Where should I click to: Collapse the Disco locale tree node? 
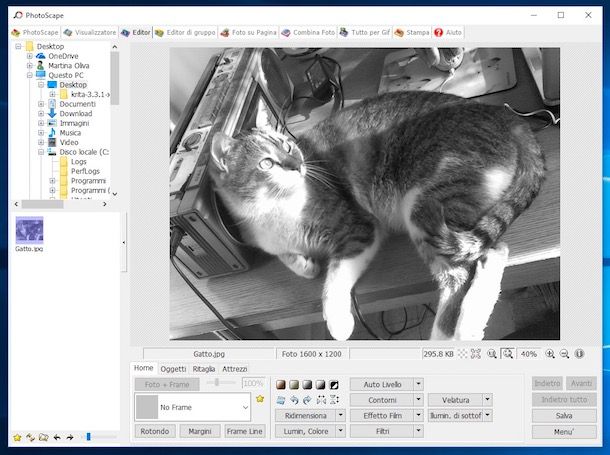tap(41, 152)
